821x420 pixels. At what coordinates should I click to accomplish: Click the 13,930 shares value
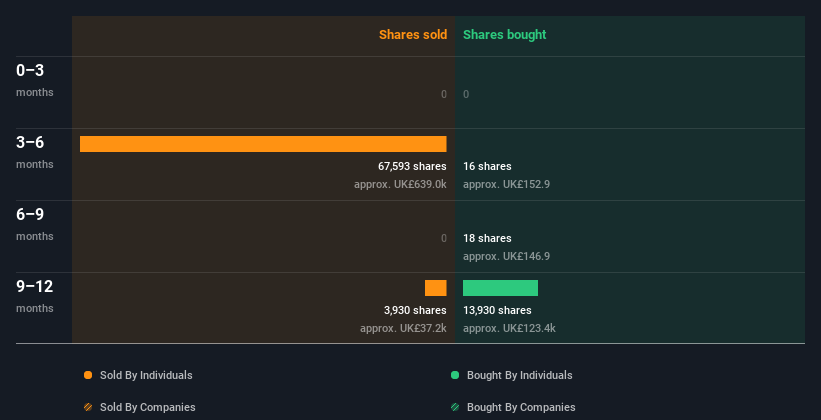click(x=497, y=310)
